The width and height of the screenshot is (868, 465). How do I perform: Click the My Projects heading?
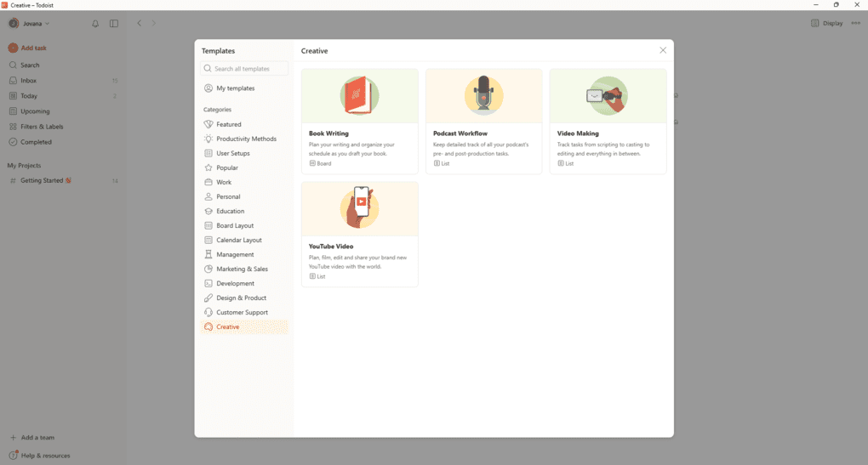point(24,165)
